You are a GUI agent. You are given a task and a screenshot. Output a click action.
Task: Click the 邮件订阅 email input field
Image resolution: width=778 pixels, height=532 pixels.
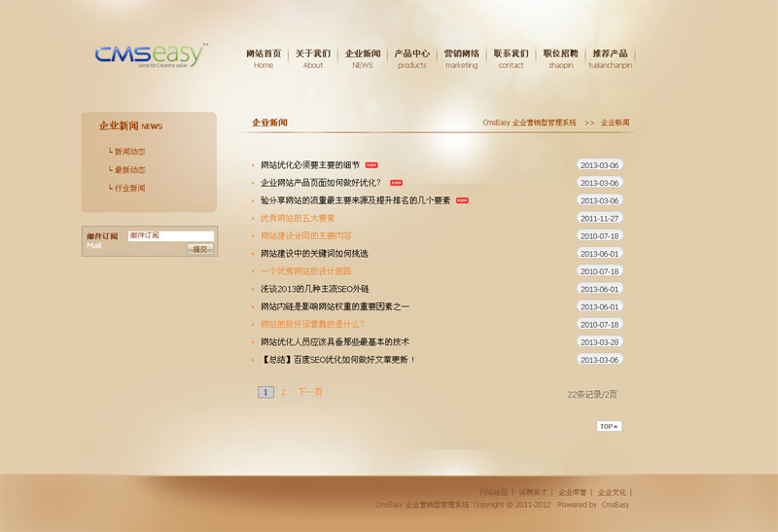point(170,235)
